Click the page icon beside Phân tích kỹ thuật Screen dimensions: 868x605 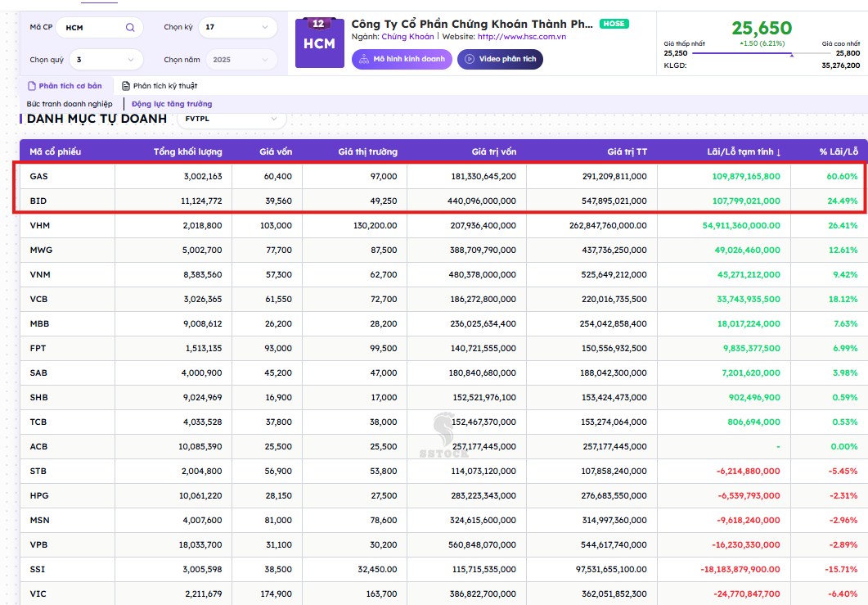(x=126, y=86)
